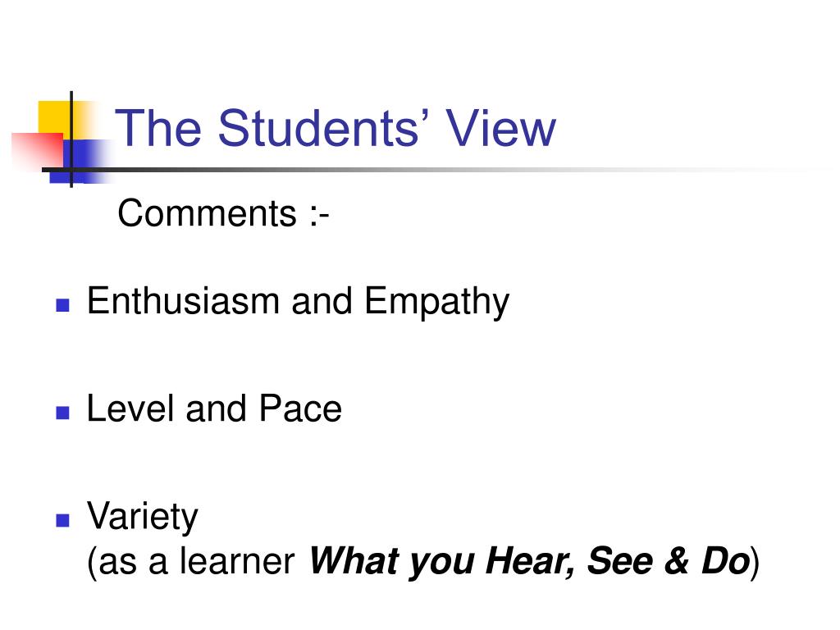This screenshot has width=840, height=630.
Task: Select the 'Comments :-' subtitle text
Action: pyautogui.click(x=223, y=213)
